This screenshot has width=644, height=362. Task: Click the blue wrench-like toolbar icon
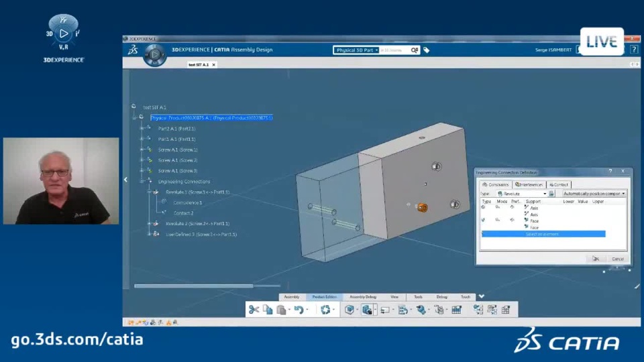(421, 310)
